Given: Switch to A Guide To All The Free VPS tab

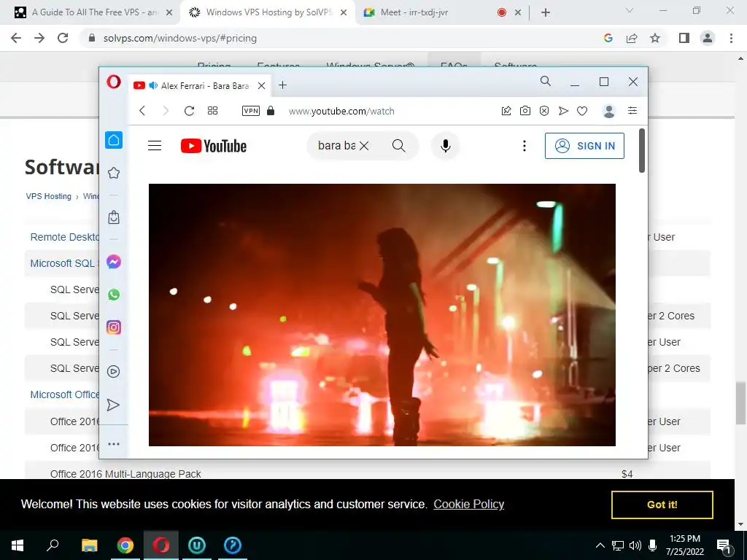Looking at the screenshot, I should (x=94, y=12).
